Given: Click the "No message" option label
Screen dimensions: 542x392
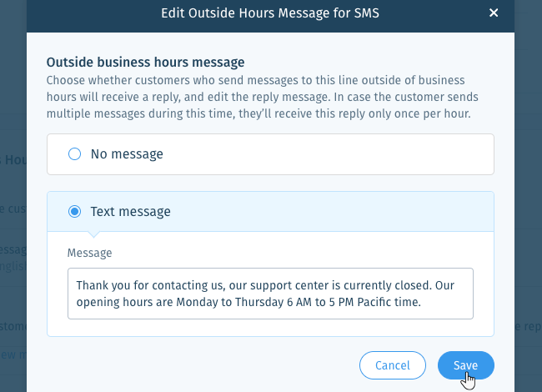Looking at the screenshot, I should pos(127,153).
